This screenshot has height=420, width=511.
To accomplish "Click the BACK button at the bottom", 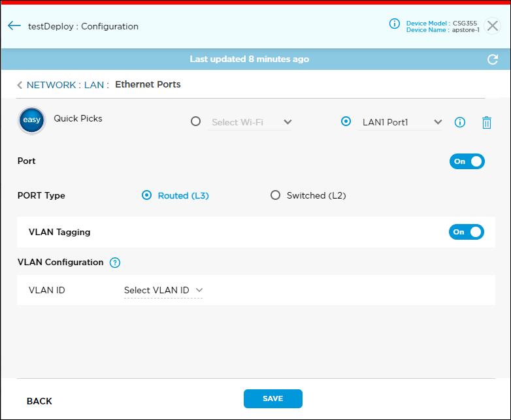I will pos(39,401).
